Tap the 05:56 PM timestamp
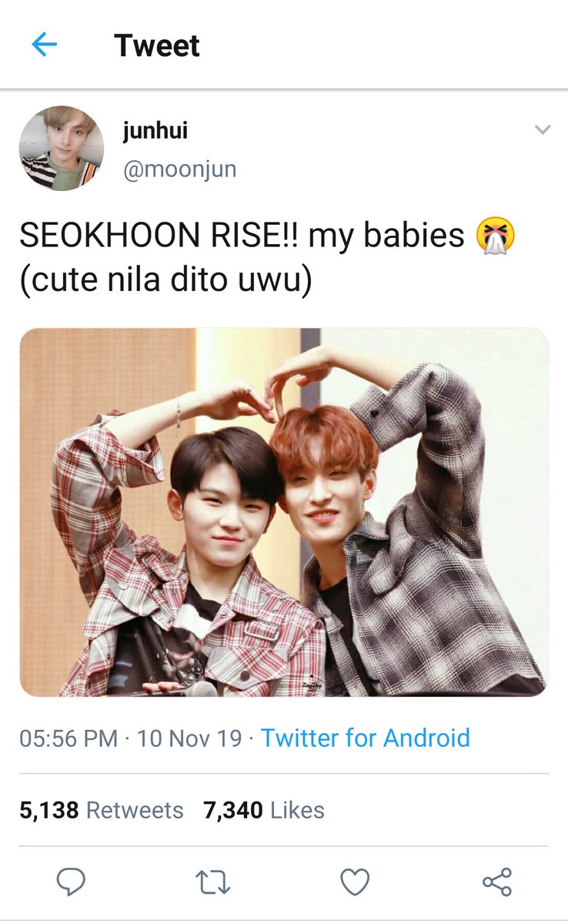Image resolution: width=568 pixels, height=924 pixels. pyautogui.click(x=68, y=738)
